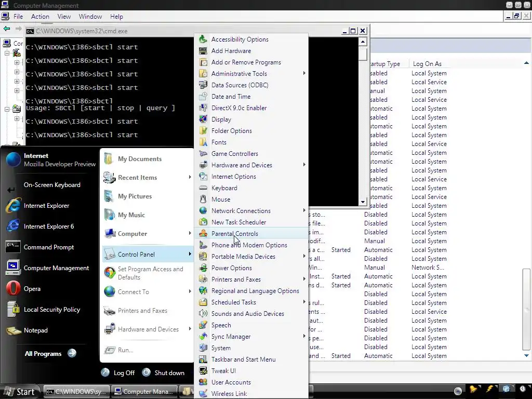Click Data Sources (ODBC) icon
The height and width of the screenshot is (399, 532).
point(203,85)
